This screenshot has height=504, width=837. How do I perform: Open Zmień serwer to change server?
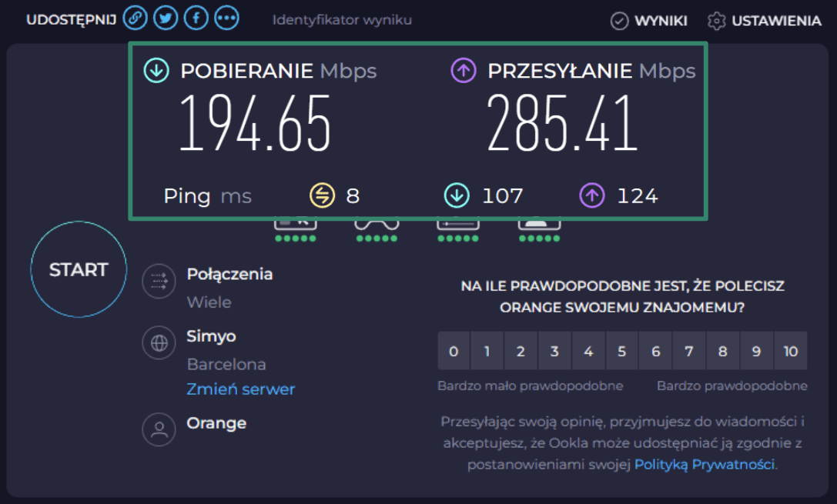point(240,389)
